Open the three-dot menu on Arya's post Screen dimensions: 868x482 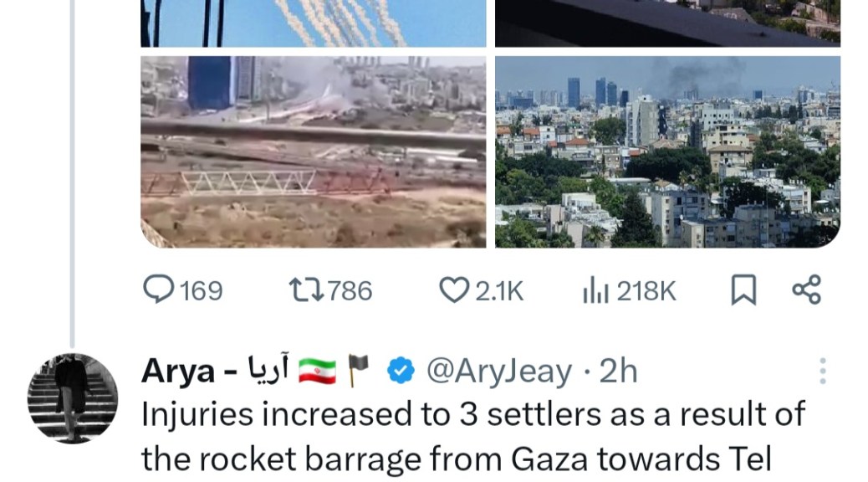[823, 371]
